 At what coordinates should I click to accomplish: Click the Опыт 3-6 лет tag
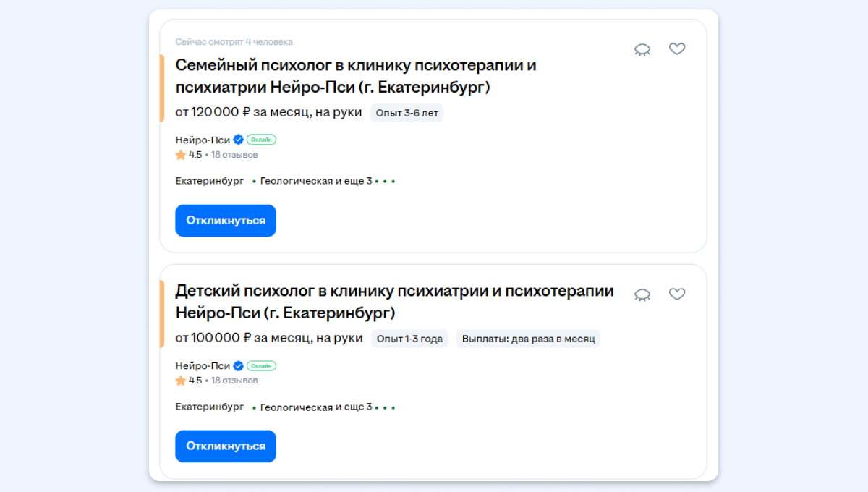(407, 113)
